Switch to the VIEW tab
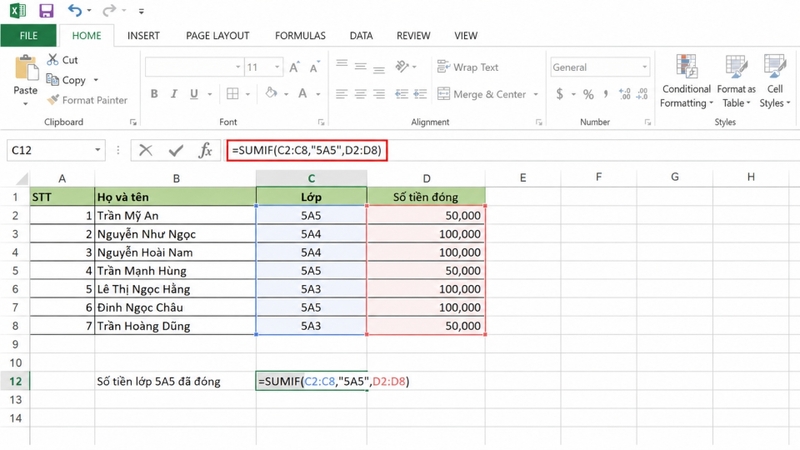800x450 pixels. pos(466,36)
